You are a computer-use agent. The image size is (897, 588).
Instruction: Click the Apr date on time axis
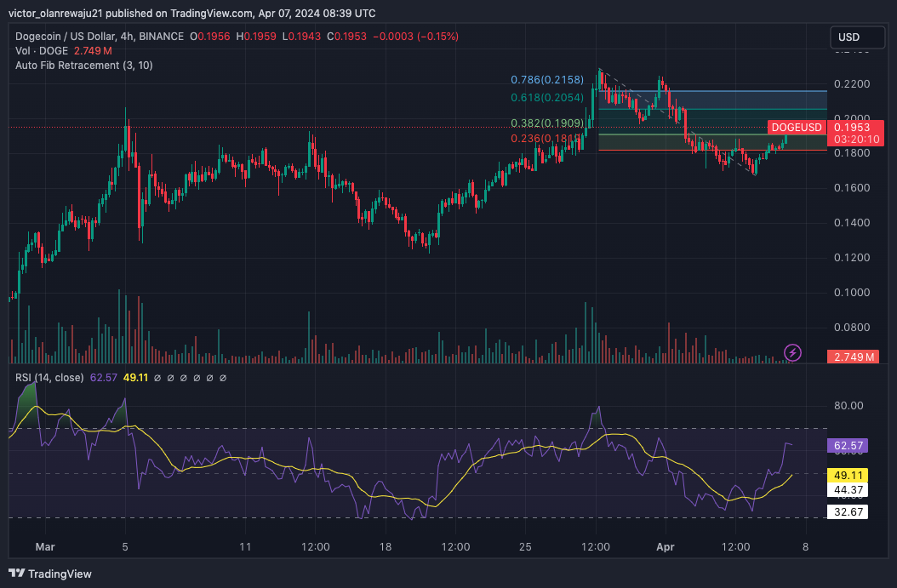pyautogui.click(x=666, y=547)
